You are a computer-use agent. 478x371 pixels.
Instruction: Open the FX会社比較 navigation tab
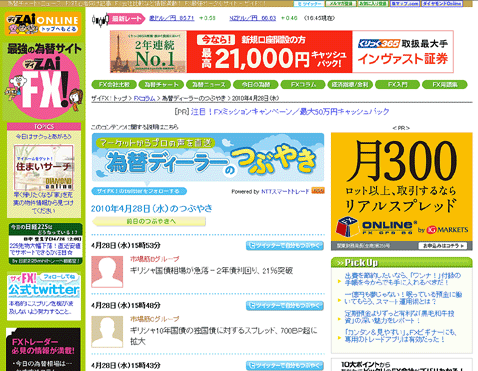click(114, 85)
